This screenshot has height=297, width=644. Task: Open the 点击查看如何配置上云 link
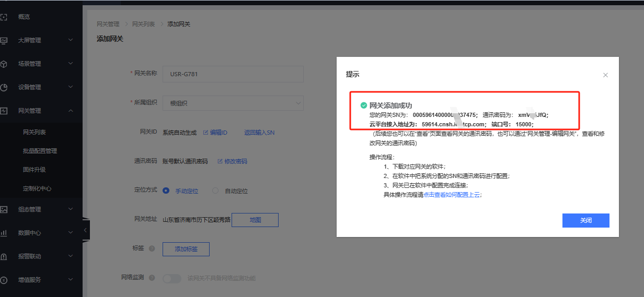pyautogui.click(x=452, y=194)
